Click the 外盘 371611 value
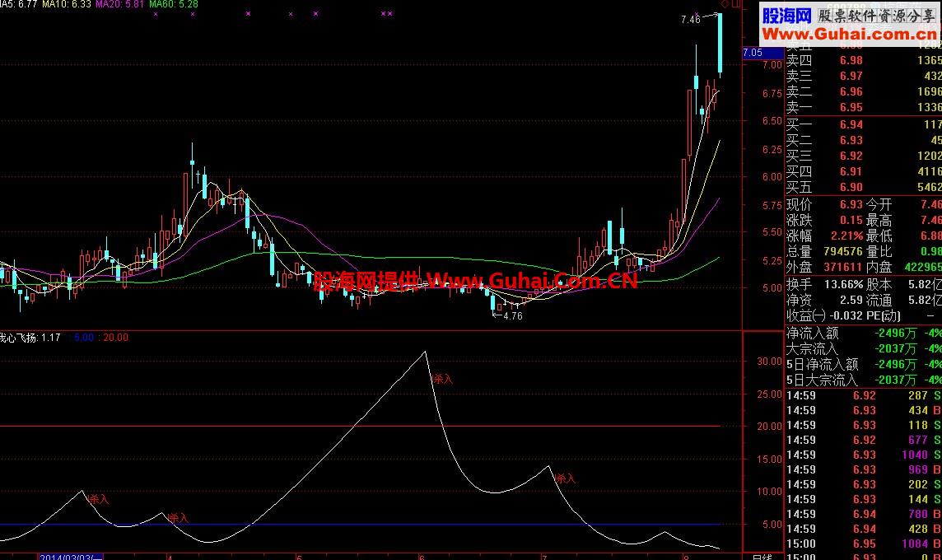Screen dimensions: 942x560 click(x=843, y=268)
